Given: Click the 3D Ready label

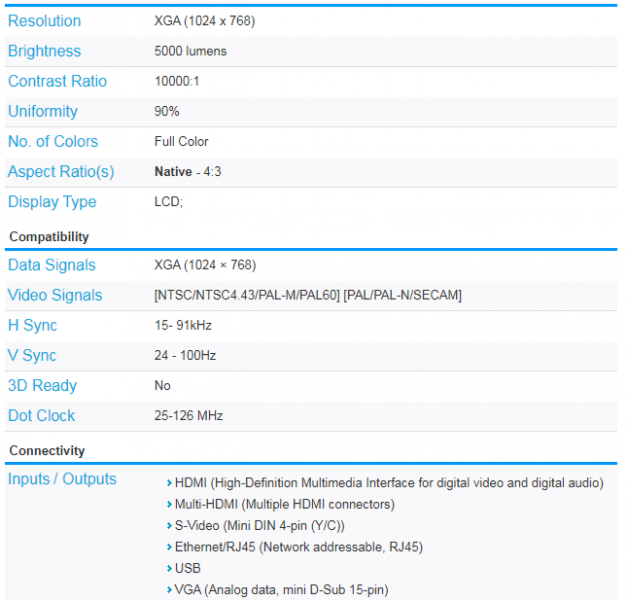Looking at the screenshot, I should [42, 385].
